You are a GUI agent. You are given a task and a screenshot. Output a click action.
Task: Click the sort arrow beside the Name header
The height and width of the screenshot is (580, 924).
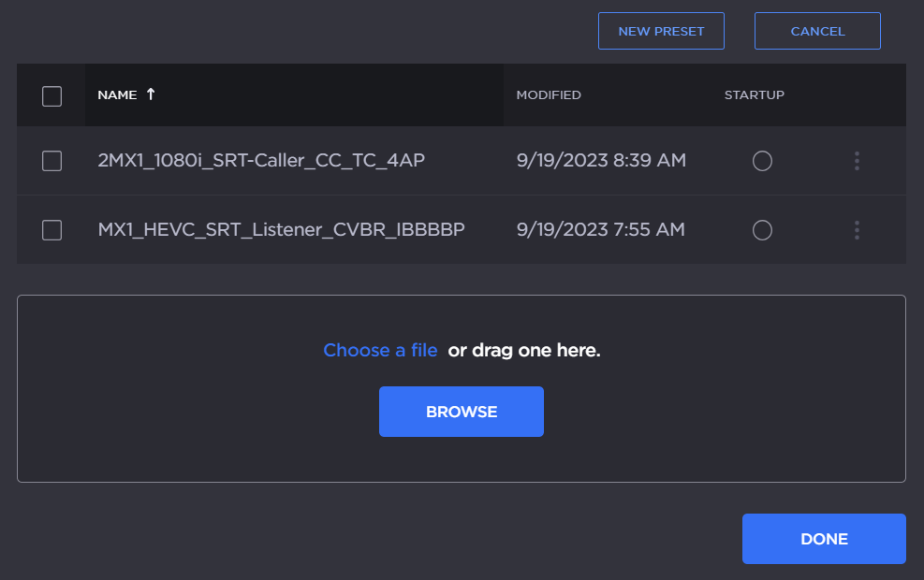pos(151,94)
